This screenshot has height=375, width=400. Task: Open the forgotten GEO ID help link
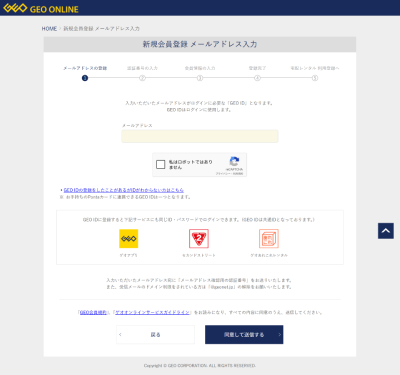click(x=124, y=190)
